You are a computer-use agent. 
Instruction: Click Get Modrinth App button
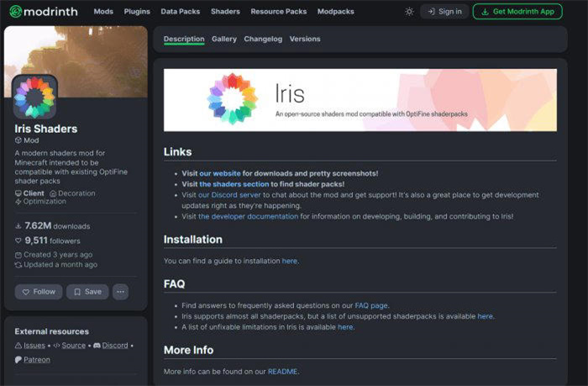[517, 12]
